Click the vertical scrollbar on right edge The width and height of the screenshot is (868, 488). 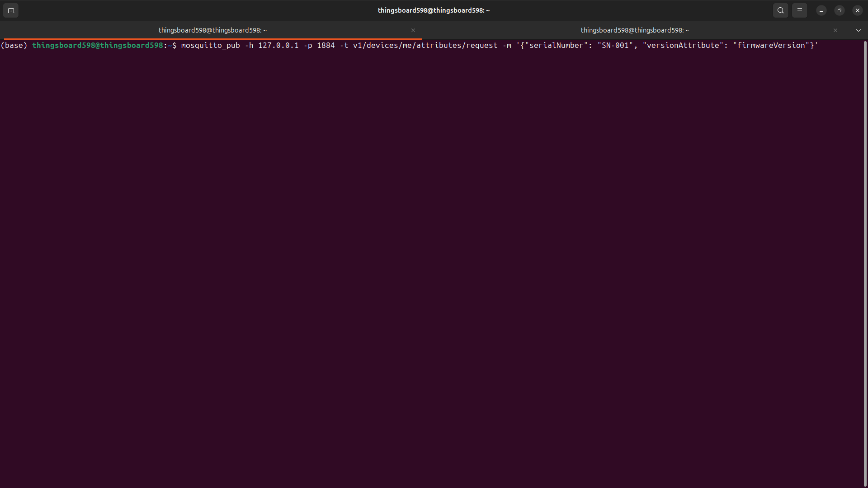point(865,262)
